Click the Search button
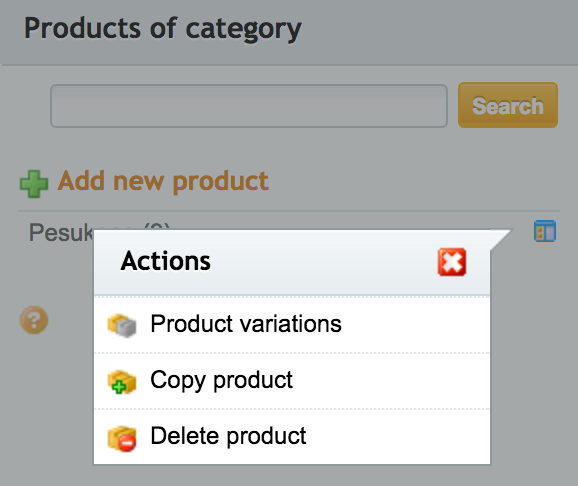This screenshot has height=486, width=578. pos(508,105)
